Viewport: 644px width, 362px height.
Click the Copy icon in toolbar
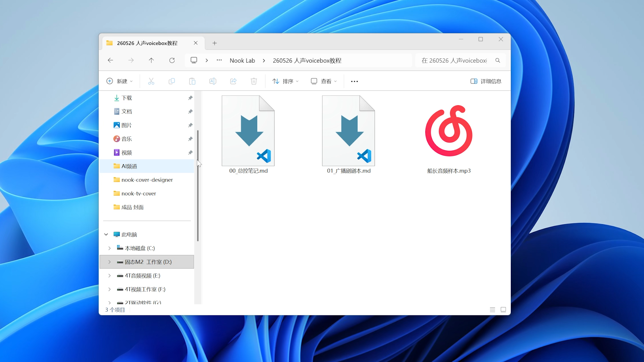[172, 81]
